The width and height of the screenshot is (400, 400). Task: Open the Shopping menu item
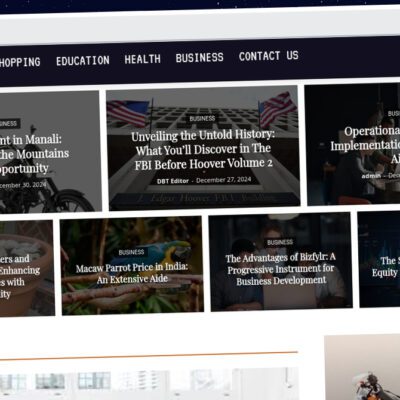19,62
